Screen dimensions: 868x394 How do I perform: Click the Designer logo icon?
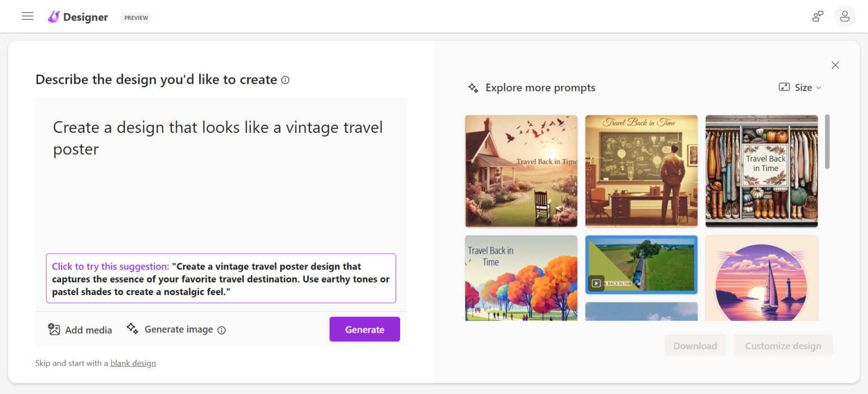[54, 17]
